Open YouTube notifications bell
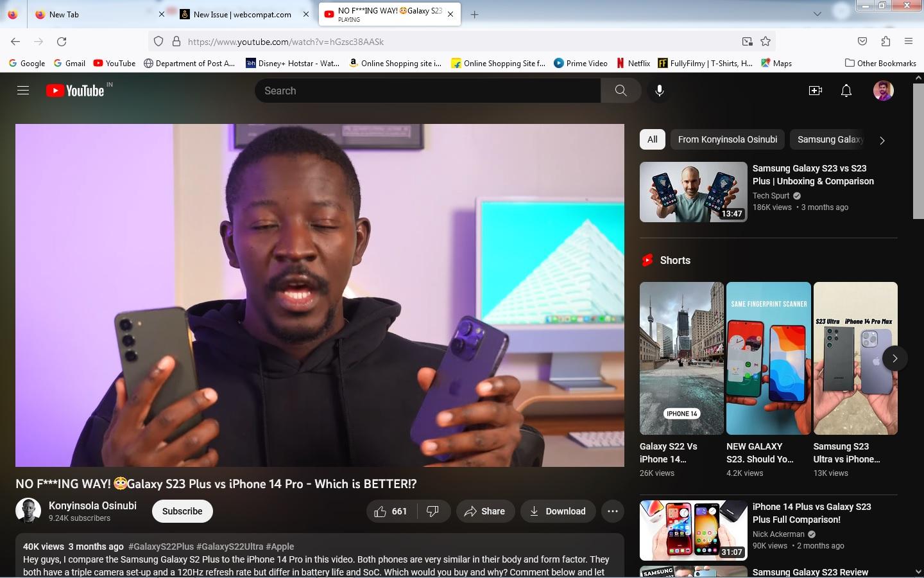The image size is (924, 578). pos(846,91)
